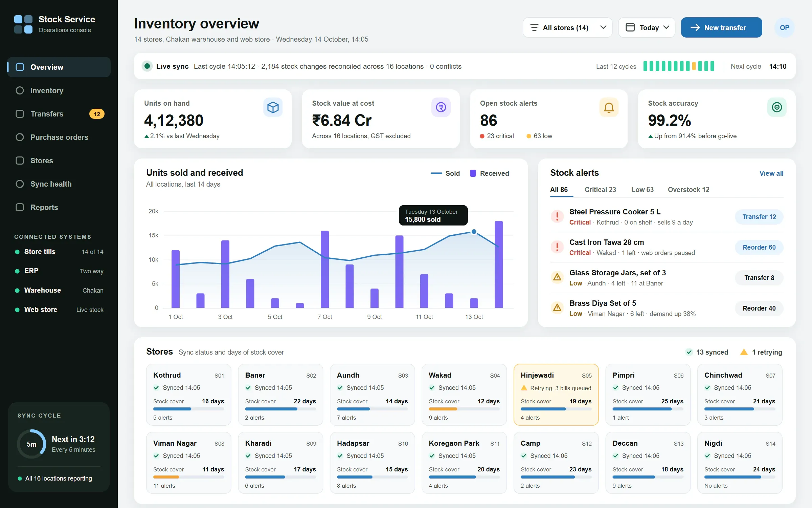Click the Units on hand box icon

tap(273, 107)
